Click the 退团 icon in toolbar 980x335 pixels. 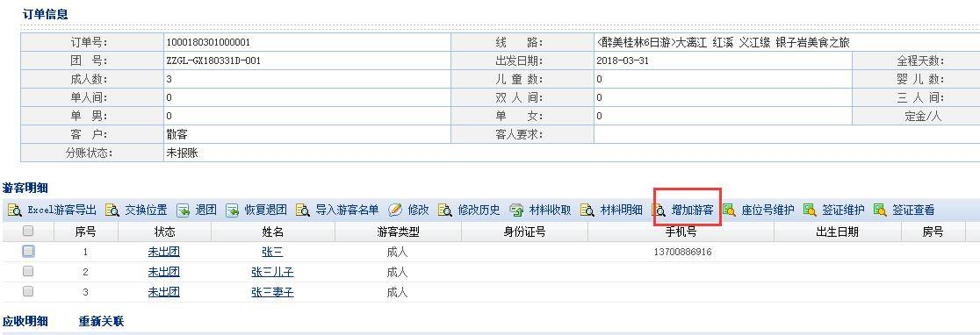(x=184, y=210)
